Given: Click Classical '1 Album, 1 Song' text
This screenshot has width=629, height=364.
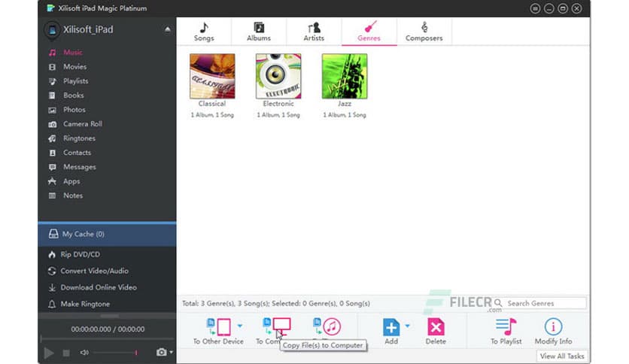Looking at the screenshot, I should coord(212,115).
